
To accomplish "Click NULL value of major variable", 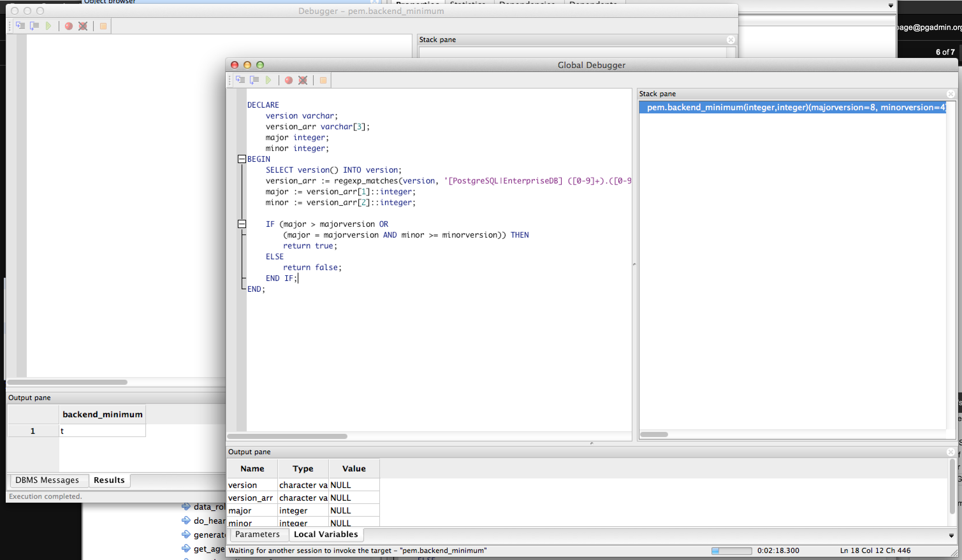I will pyautogui.click(x=354, y=510).
